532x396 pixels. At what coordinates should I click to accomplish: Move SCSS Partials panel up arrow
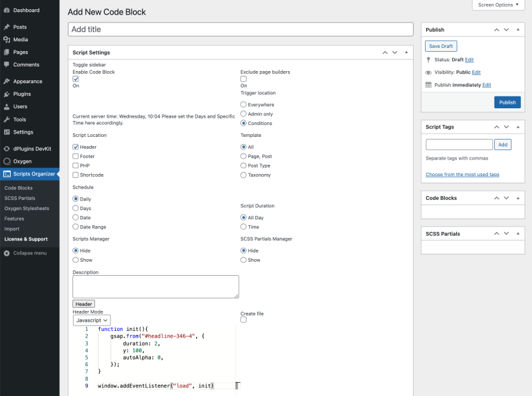coord(496,234)
